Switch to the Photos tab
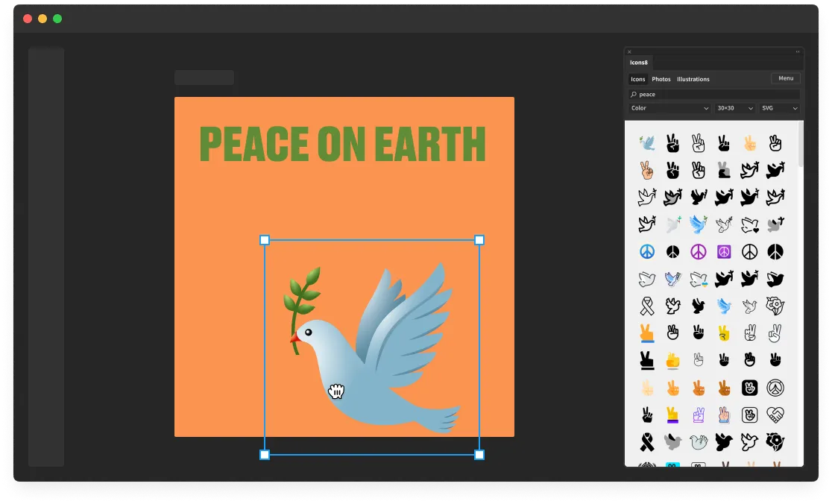 [661, 79]
